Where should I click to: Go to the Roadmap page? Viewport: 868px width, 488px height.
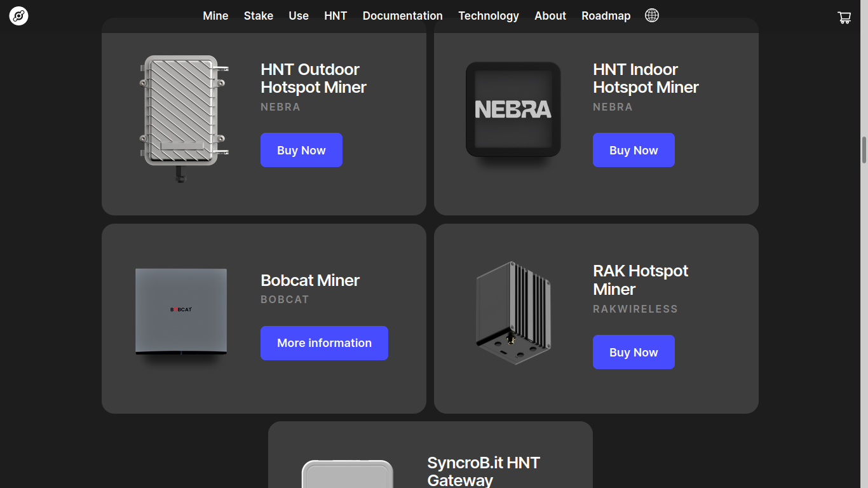coord(606,16)
